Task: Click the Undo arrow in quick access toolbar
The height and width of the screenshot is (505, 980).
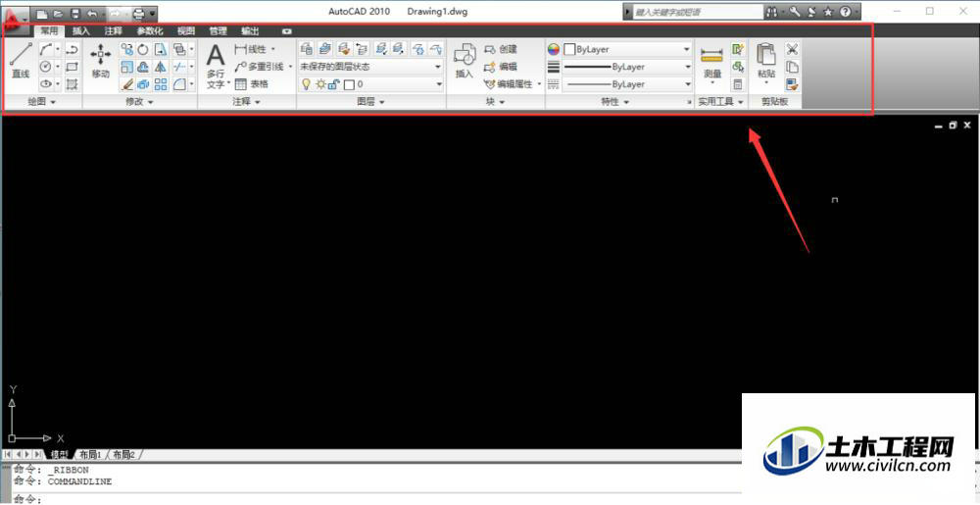Action: [x=92, y=13]
